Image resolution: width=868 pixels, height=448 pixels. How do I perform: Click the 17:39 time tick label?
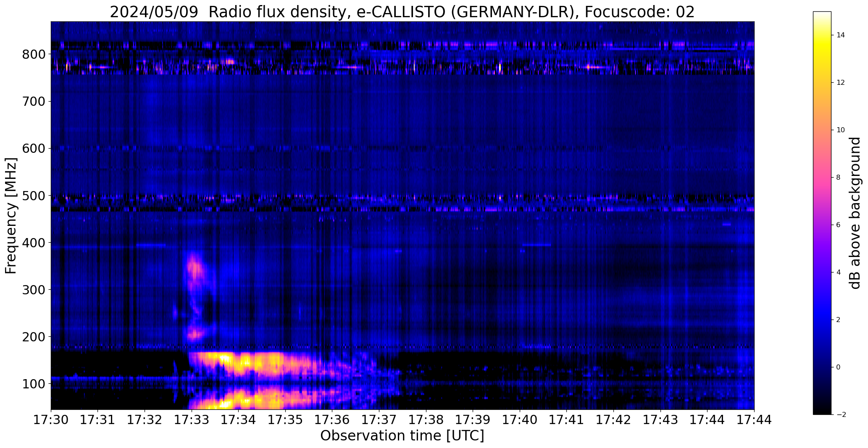coord(473,420)
